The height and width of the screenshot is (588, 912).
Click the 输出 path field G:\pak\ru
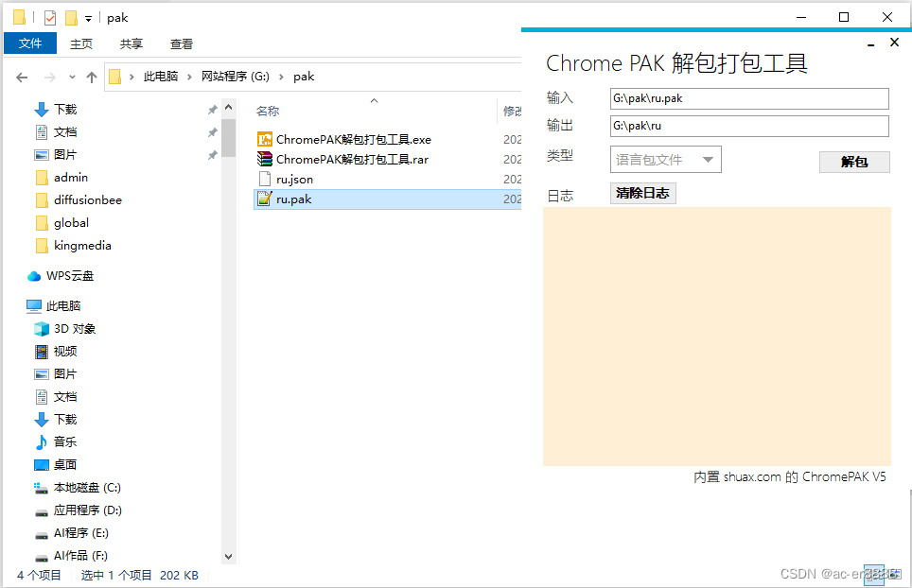(x=749, y=126)
